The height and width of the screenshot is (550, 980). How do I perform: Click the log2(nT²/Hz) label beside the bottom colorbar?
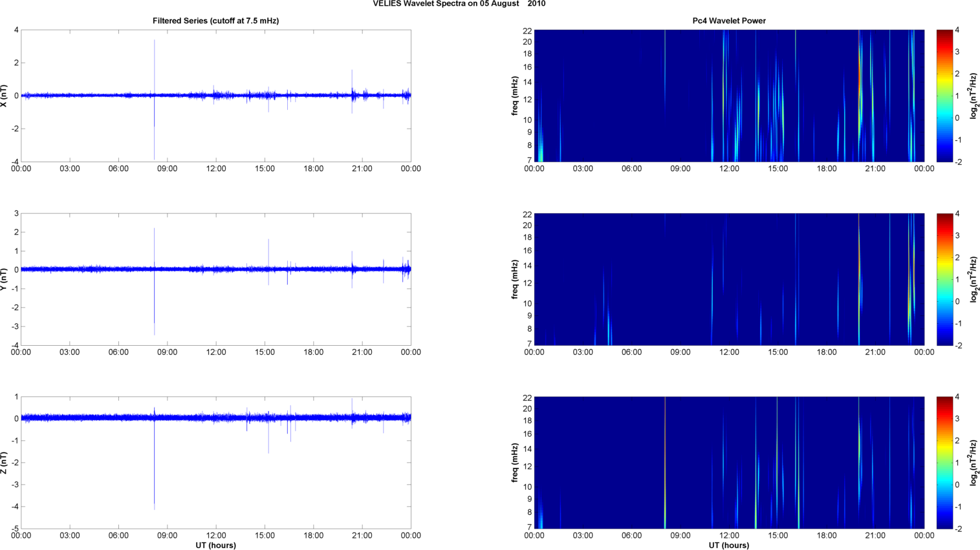coord(974,463)
